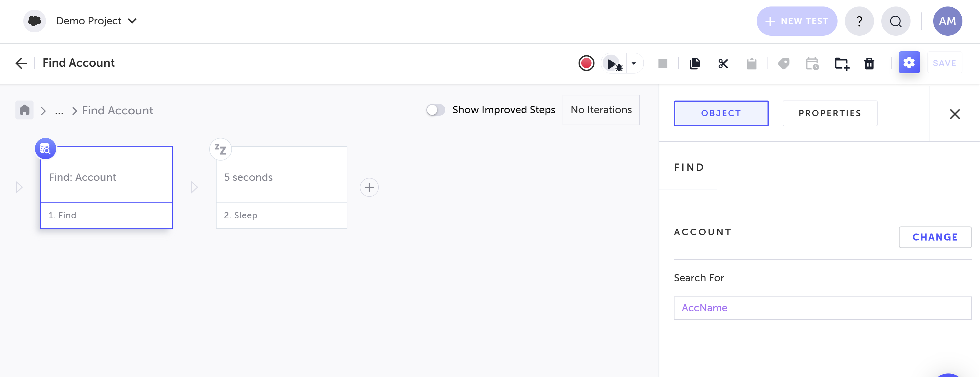980x377 pixels.
Task: Open the No Iterations selector
Action: [x=601, y=110]
